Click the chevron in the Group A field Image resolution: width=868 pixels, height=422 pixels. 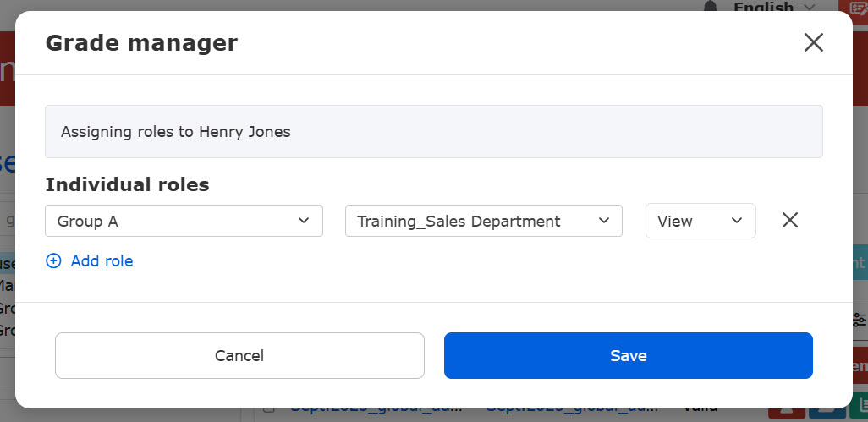tap(305, 221)
